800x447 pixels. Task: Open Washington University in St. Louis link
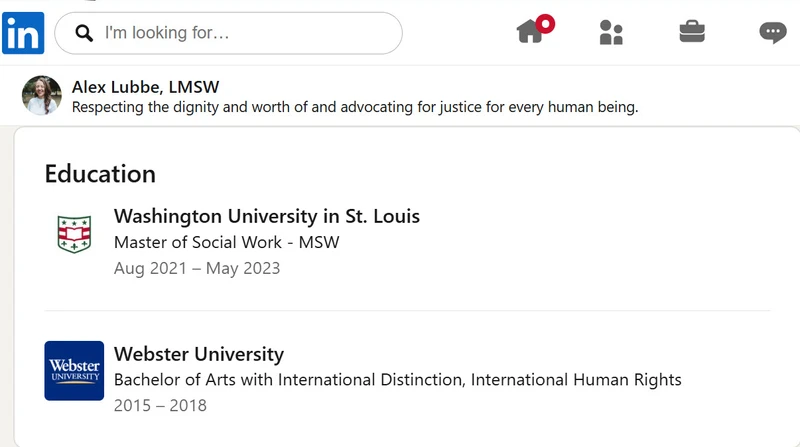[267, 216]
